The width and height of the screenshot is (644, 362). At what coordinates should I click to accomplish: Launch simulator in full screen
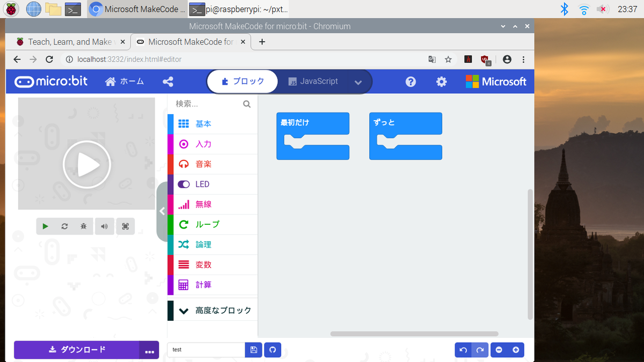click(x=125, y=226)
